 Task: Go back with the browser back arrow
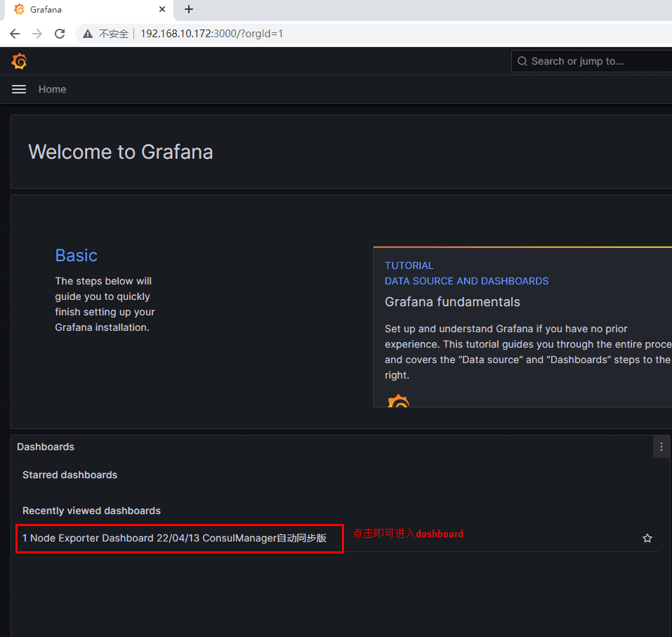[15, 34]
